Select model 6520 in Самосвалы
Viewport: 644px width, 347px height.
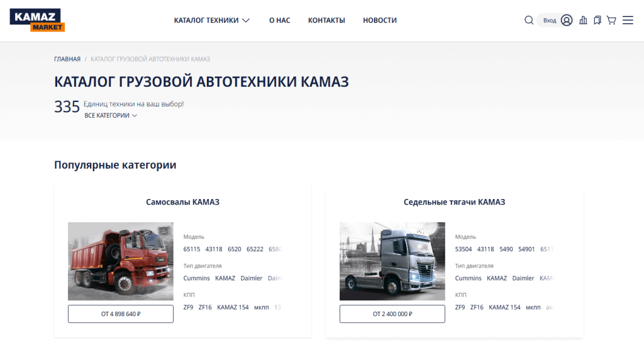[235, 249]
